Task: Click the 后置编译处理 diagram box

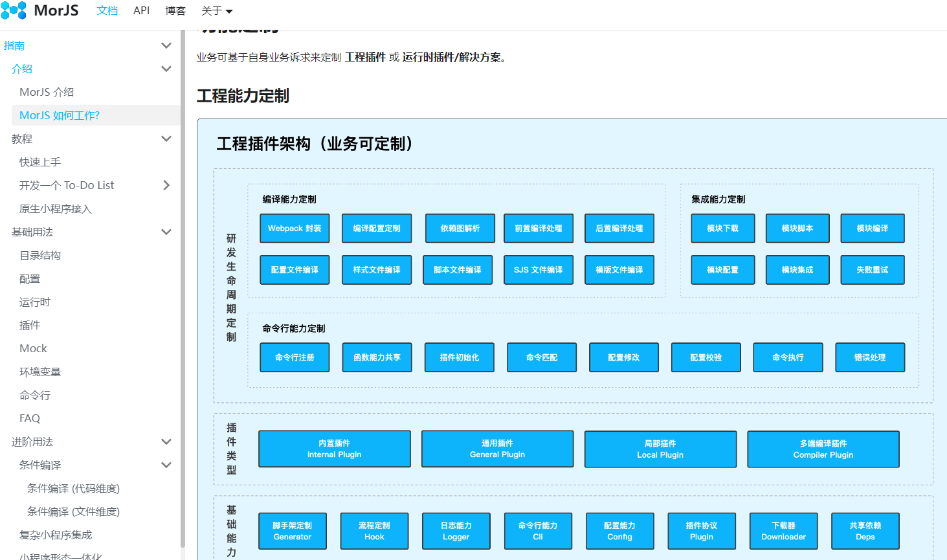Action: (x=619, y=229)
